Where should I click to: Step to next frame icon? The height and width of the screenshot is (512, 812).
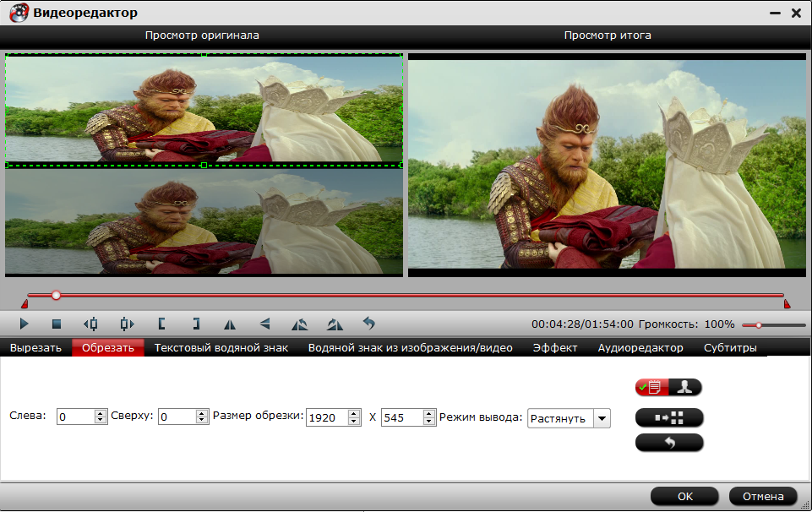[x=127, y=324]
